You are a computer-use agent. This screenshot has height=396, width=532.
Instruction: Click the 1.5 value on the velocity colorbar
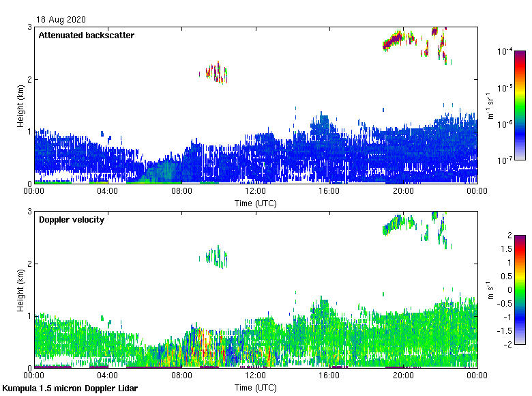pyautogui.click(x=505, y=249)
